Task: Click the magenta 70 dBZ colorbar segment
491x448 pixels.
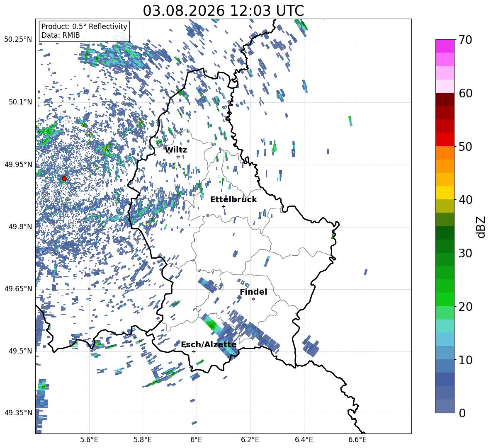Action: [x=445, y=46]
